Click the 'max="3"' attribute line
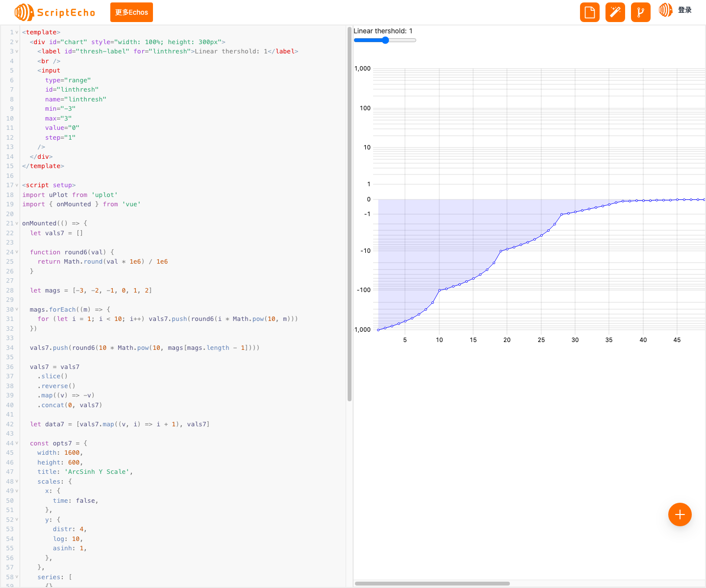 [x=58, y=119]
